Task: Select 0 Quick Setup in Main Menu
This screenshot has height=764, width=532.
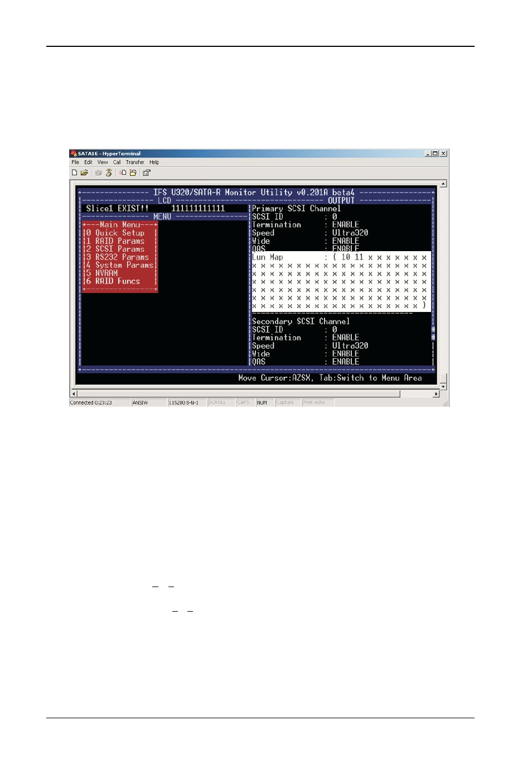Action: coord(115,233)
